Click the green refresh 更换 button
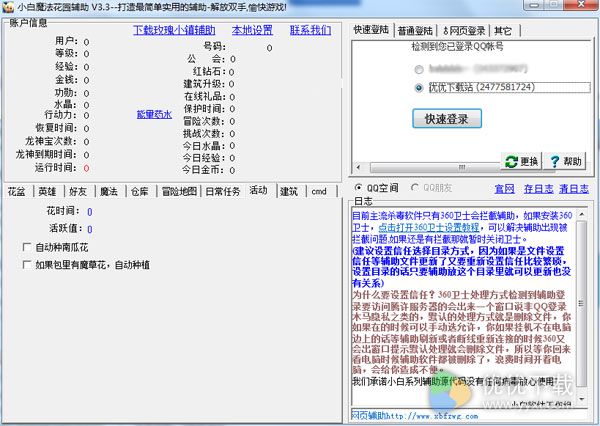The height and width of the screenshot is (426, 600). coord(521,161)
